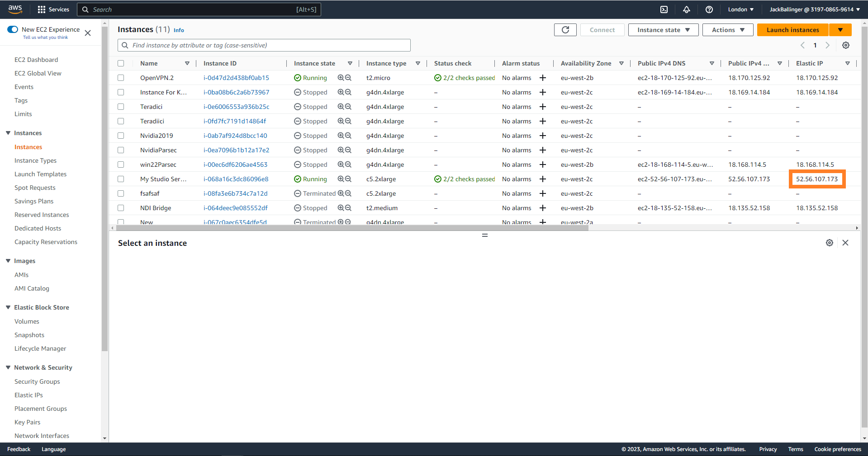
Task: Sort by Availability Zone column arrow
Action: pyautogui.click(x=621, y=63)
